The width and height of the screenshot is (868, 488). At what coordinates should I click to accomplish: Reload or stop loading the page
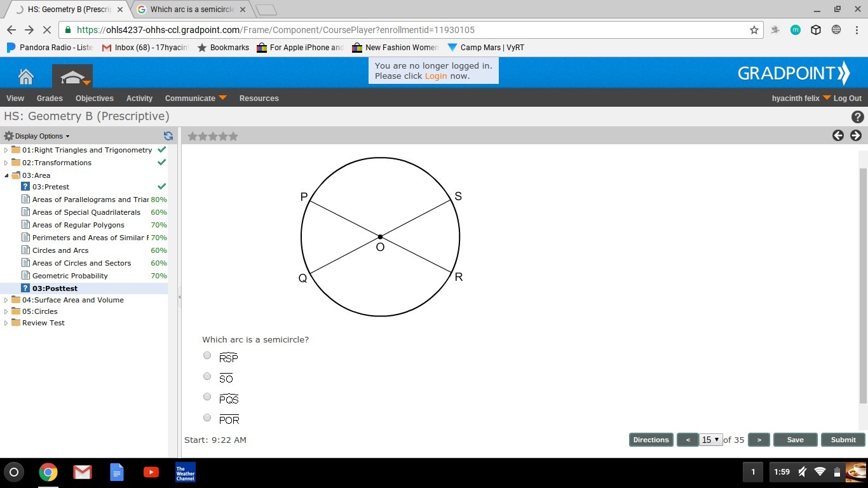[x=48, y=30]
